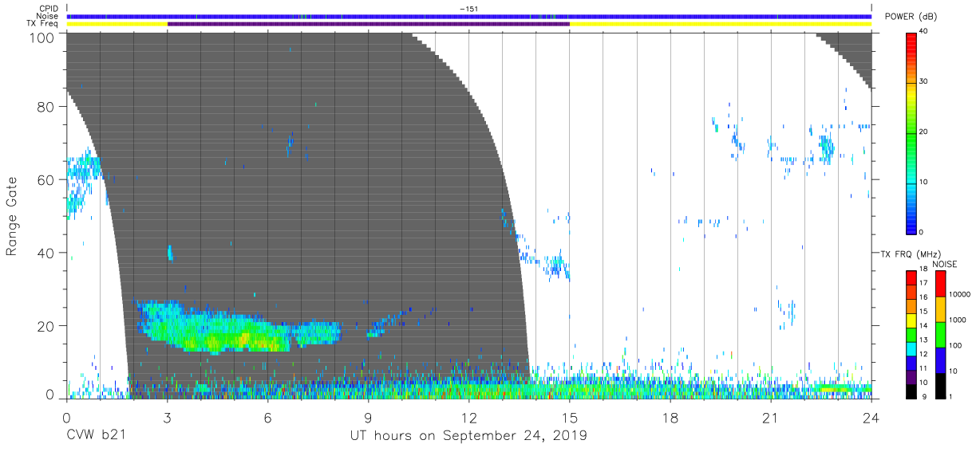Click the 'POWER (dB)' legend title
The image size is (980, 452).
coord(911,17)
